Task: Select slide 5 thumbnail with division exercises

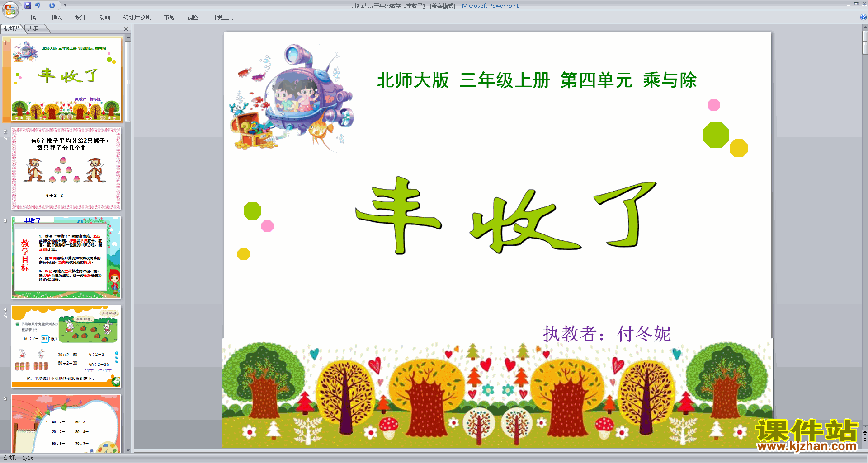Action: point(66,424)
